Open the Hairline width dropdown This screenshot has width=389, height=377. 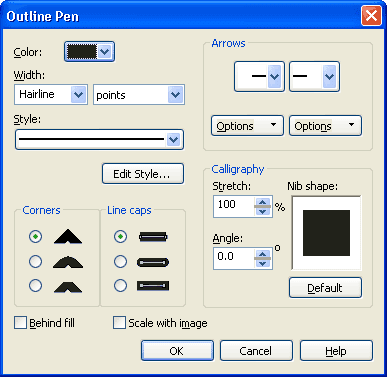pyautogui.click(x=79, y=95)
